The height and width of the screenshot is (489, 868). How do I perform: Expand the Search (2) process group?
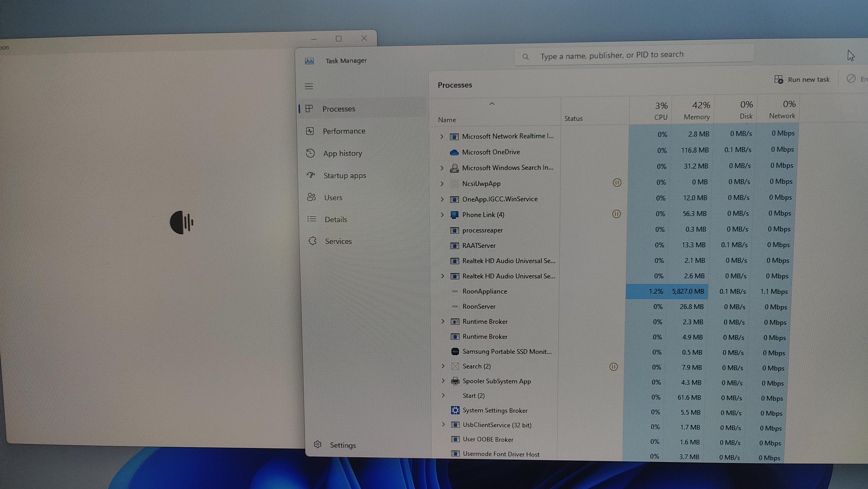443,366
